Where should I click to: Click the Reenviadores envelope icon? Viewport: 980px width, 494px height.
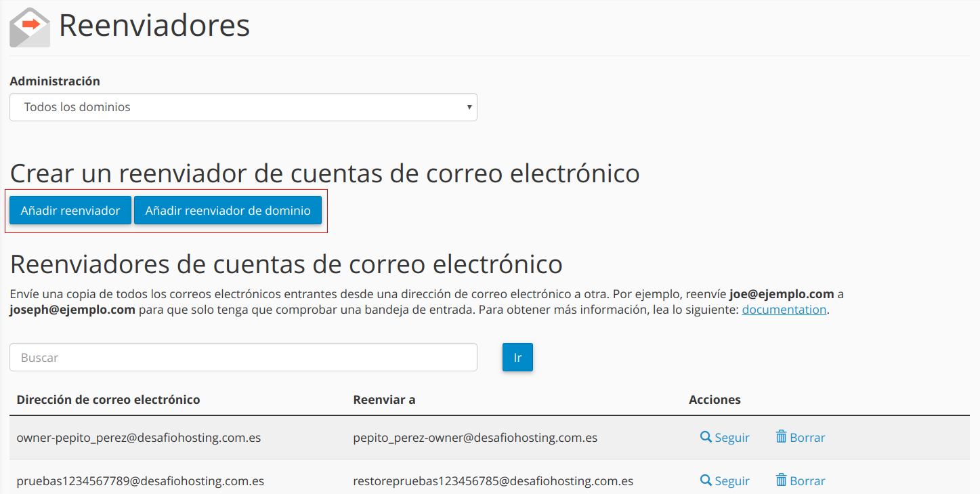coord(30,27)
